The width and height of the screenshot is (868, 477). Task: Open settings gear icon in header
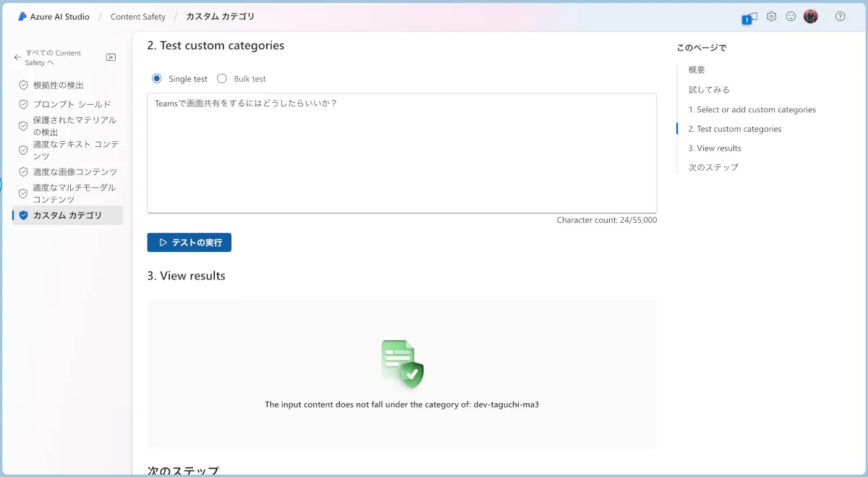(772, 16)
